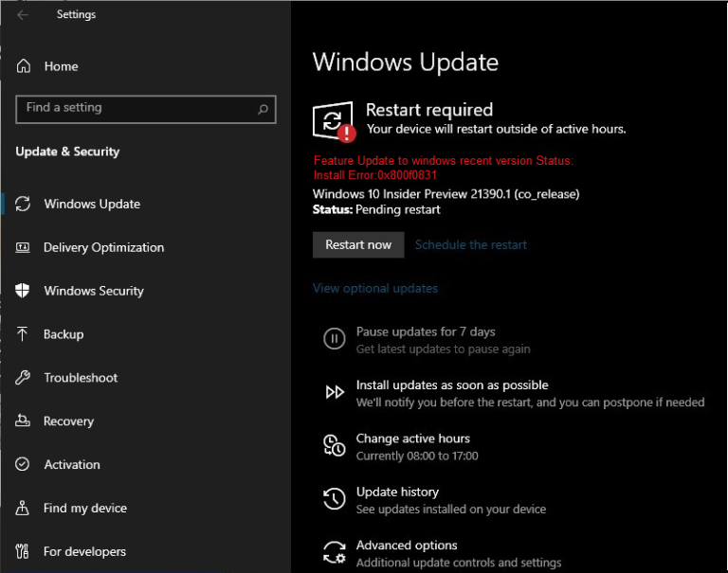Click the active hours clock icon
728x573 pixels.
(x=335, y=445)
